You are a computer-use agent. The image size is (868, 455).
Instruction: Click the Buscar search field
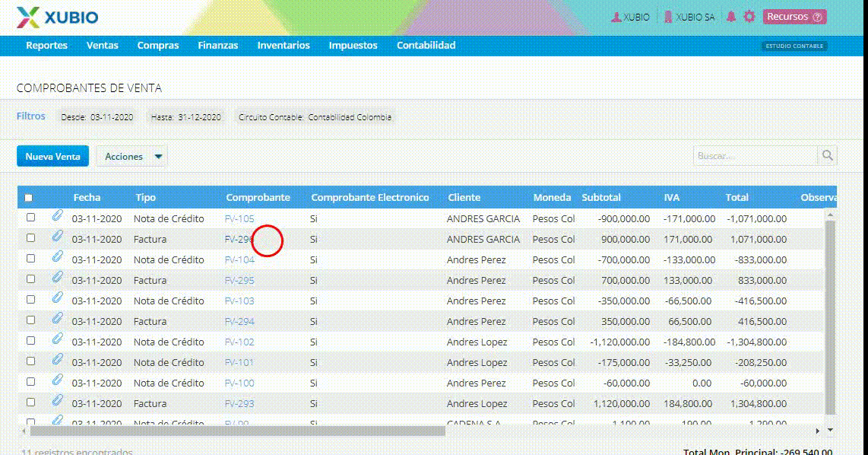(755, 156)
